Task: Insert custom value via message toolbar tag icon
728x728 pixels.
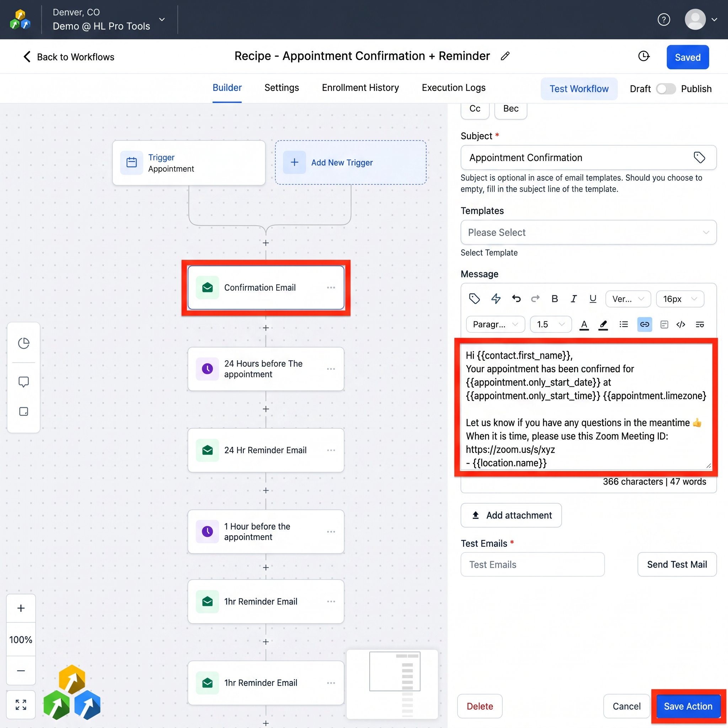Action: coord(475,299)
